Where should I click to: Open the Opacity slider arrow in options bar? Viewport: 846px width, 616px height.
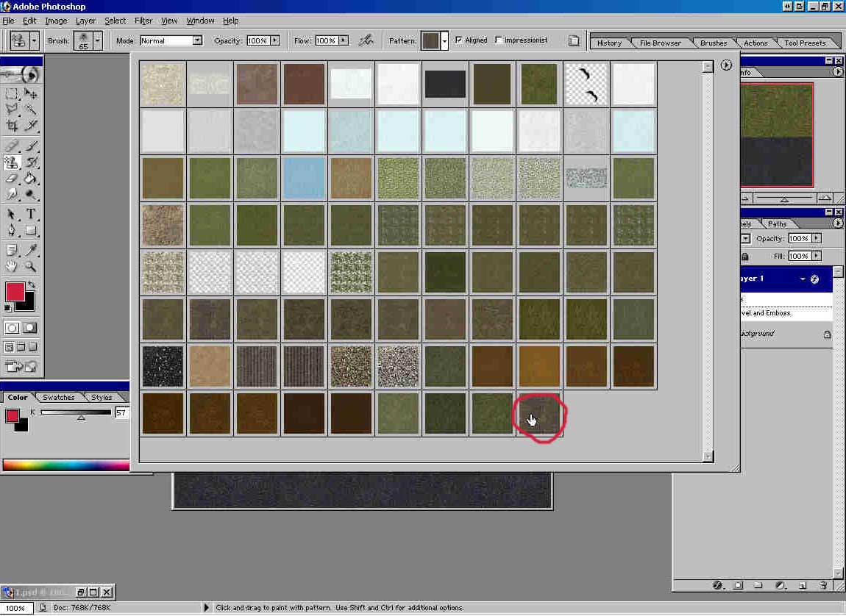(x=275, y=40)
